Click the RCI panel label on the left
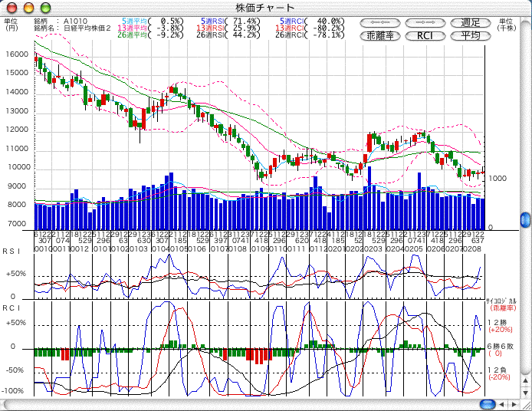532x411 pixels. tap(11, 307)
